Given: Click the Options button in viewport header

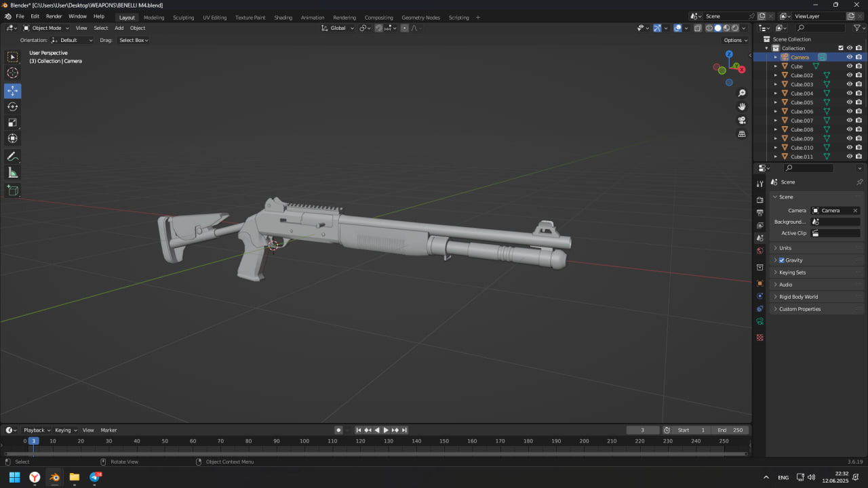Looking at the screenshot, I should click(x=735, y=40).
